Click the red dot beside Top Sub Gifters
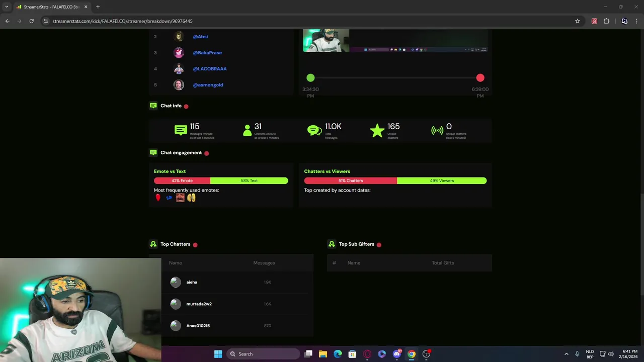This screenshot has width=644, height=362. tap(379, 244)
